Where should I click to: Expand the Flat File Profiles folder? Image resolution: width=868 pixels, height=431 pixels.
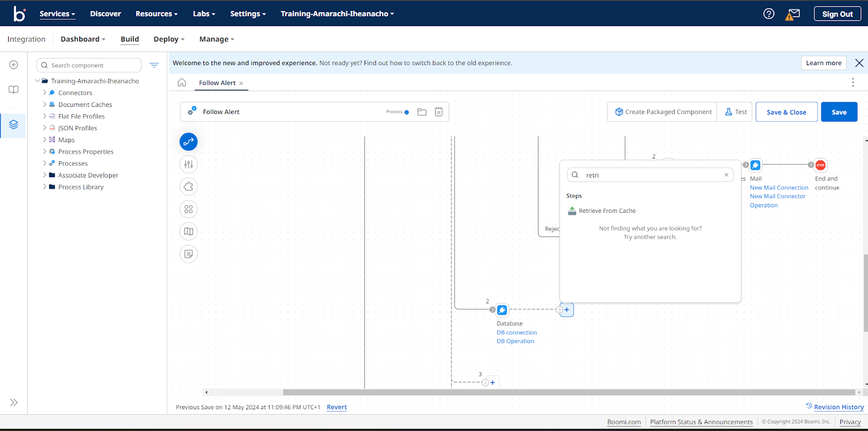click(44, 116)
